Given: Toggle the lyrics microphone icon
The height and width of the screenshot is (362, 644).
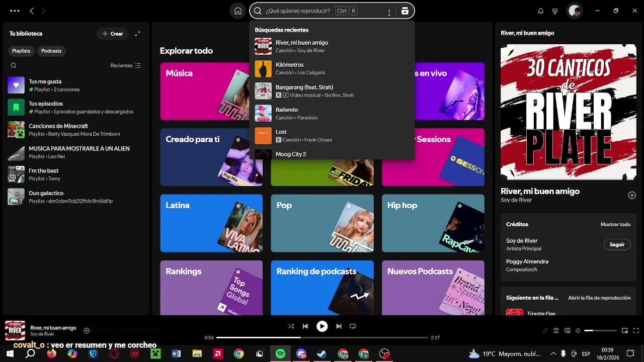Looking at the screenshot, I should pos(545,331).
